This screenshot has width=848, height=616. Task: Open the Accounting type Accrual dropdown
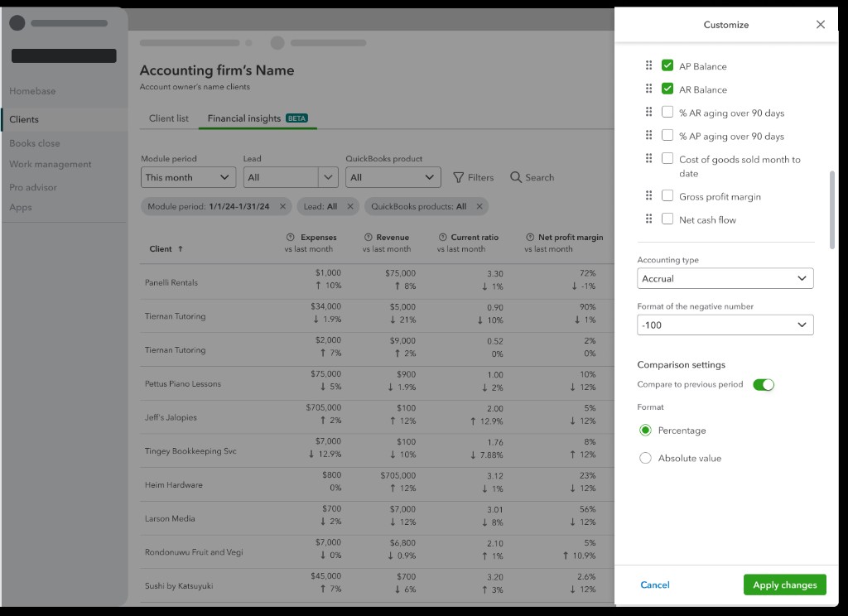coord(725,278)
